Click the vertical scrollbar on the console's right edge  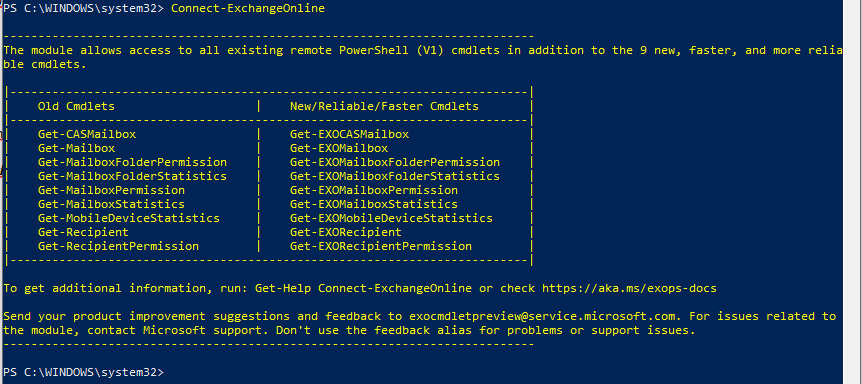[x=852, y=192]
